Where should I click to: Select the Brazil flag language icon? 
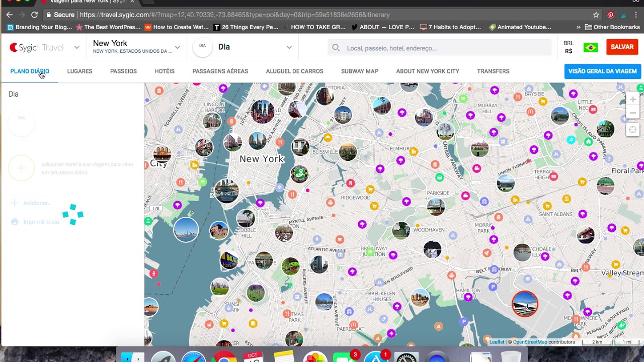pos(591,47)
